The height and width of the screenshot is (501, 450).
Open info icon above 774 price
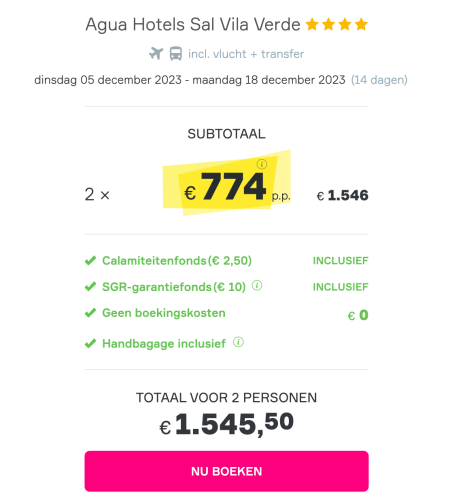coord(262,164)
